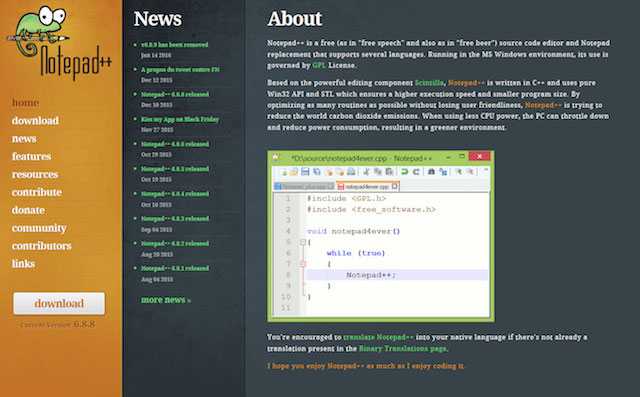This screenshot has width=640, height=397.
Task: Follow the Scintilla link in About text
Action: point(429,83)
